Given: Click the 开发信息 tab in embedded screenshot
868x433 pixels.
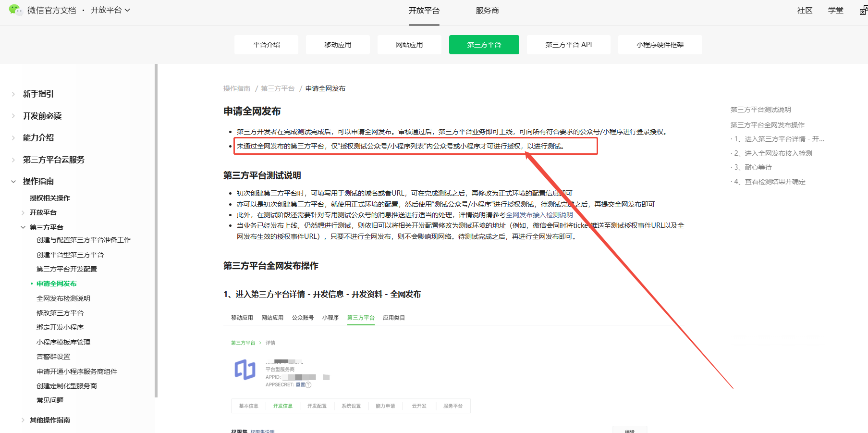Looking at the screenshot, I should [x=282, y=406].
